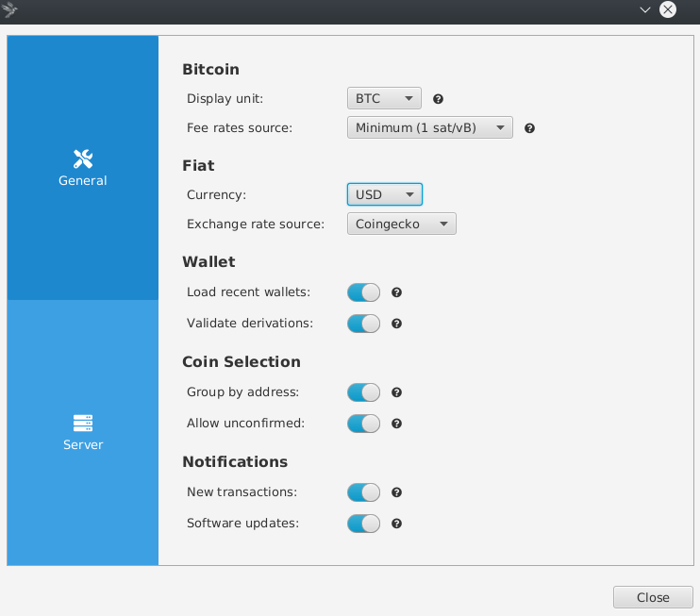This screenshot has width=700, height=616.
Task: Click help icon for Validate derivations
Action: tap(397, 324)
